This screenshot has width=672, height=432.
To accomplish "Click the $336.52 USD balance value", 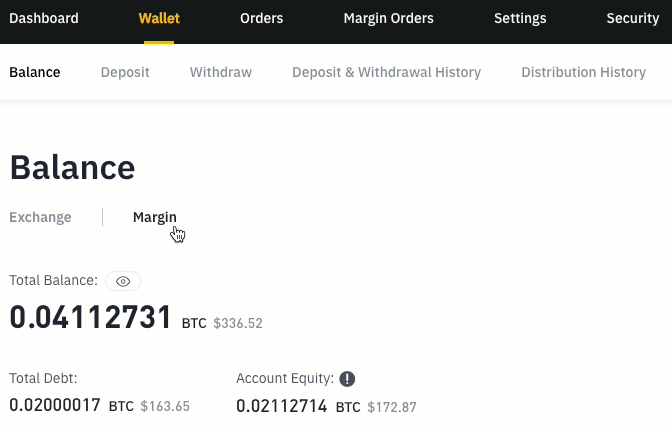I will [x=238, y=324].
